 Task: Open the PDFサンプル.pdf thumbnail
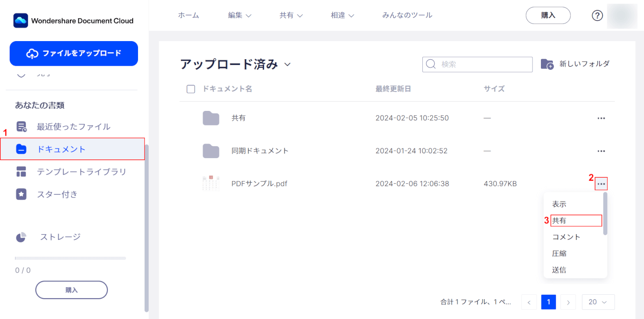211,183
